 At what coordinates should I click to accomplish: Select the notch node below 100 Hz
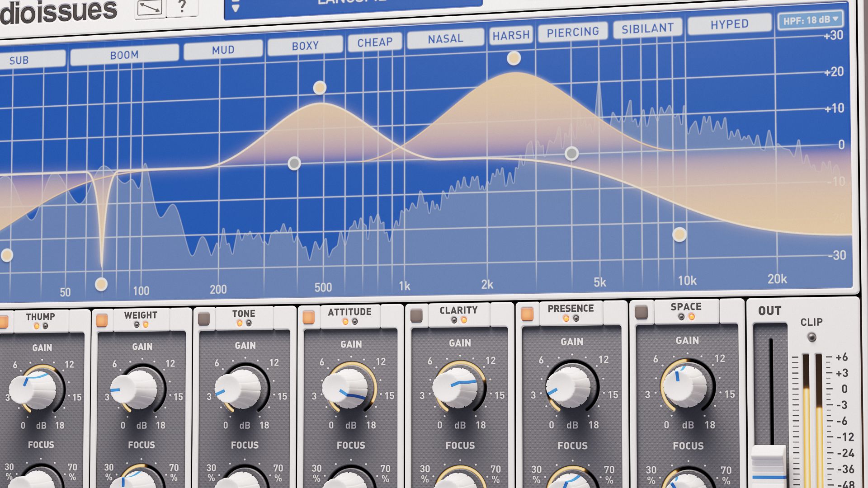101,284
